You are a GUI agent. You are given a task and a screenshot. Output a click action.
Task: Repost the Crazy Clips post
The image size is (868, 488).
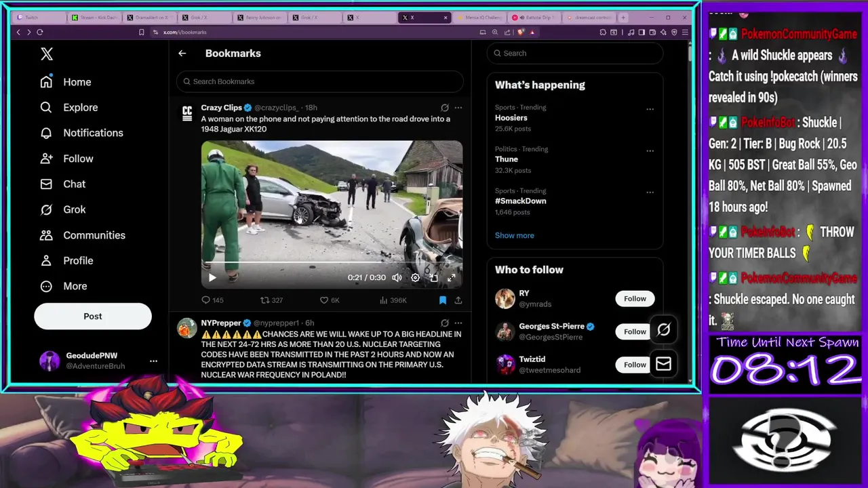tap(271, 300)
